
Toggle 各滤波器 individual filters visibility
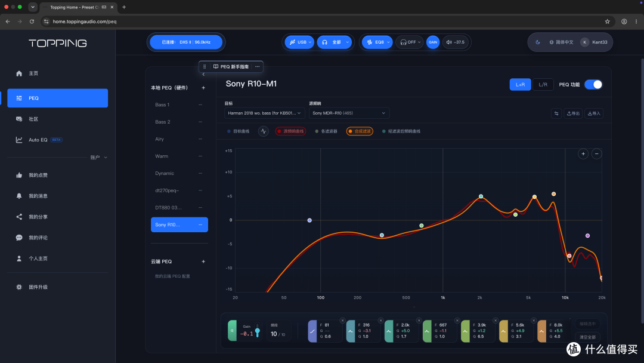click(x=326, y=131)
